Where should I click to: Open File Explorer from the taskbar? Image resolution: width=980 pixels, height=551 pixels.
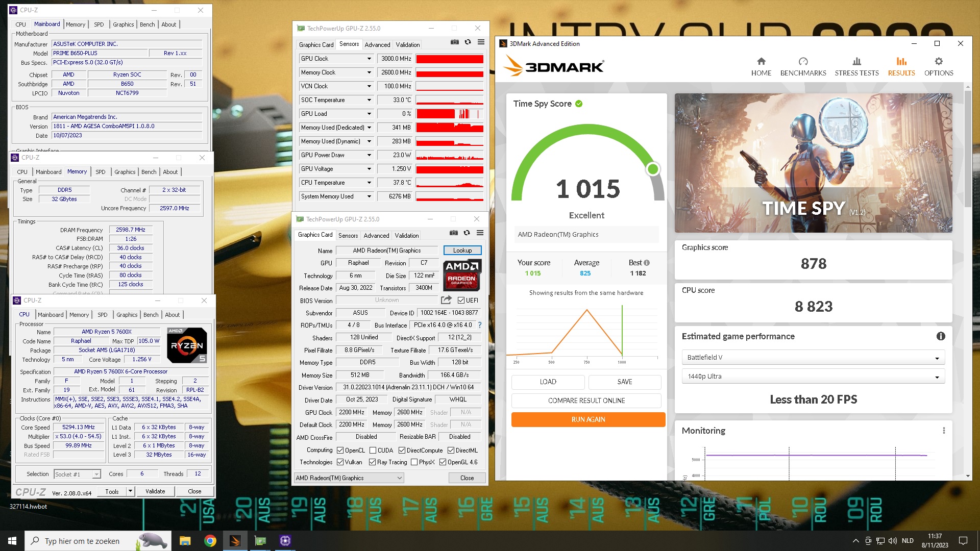click(x=185, y=541)
